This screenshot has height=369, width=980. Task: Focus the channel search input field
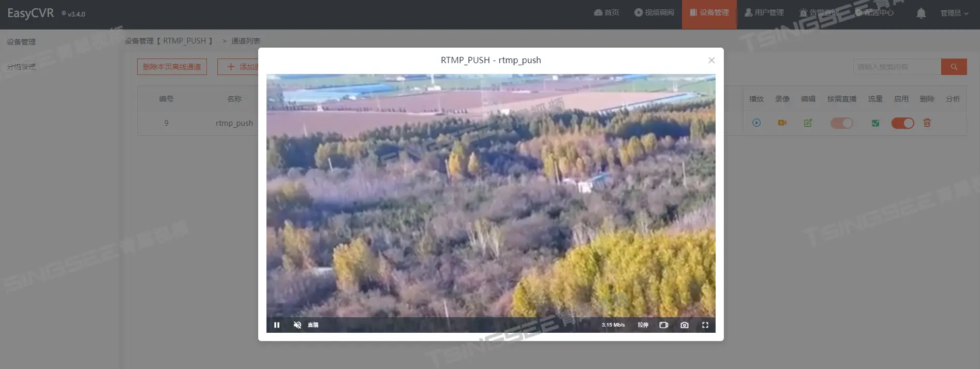click(897, 67)
